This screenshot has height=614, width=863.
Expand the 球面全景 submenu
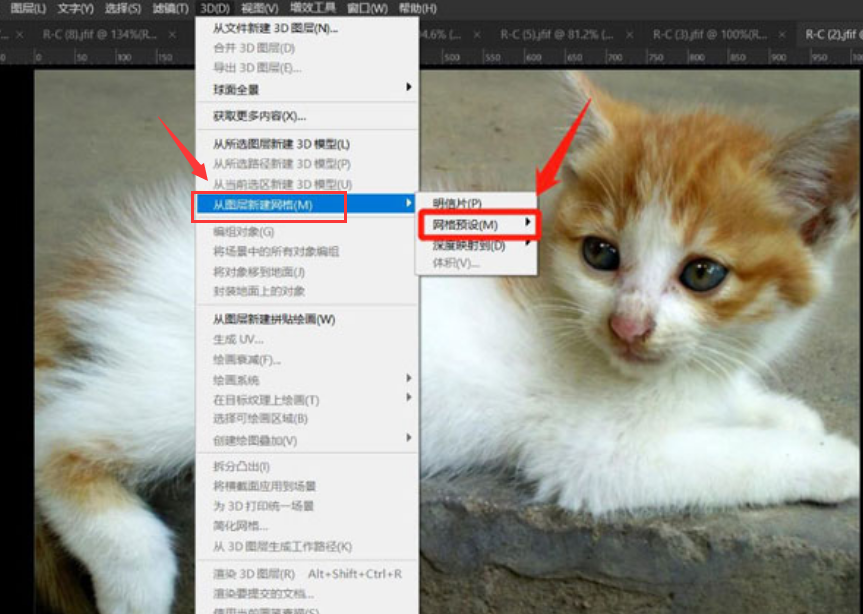click(x=307, y=89)
